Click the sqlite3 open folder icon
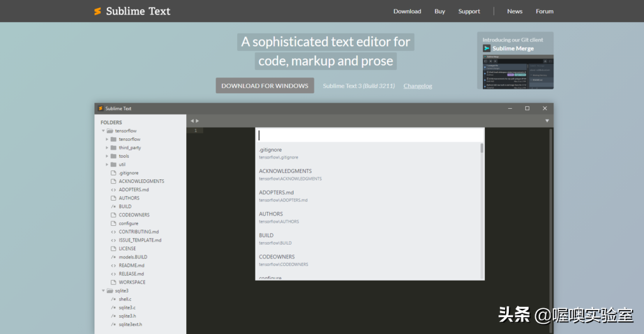Viewport: 644px width, 334px height. click(109, 291)
